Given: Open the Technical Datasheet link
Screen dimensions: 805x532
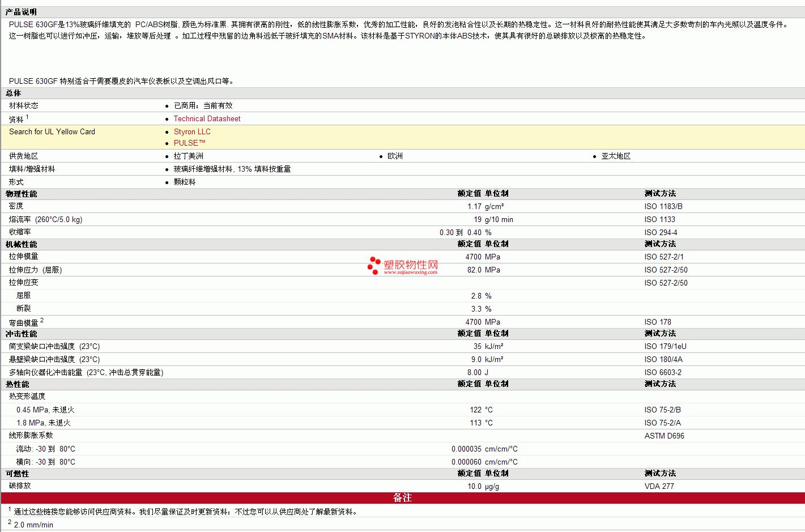Looking at the screenshot, I should [x=207, y=119].
